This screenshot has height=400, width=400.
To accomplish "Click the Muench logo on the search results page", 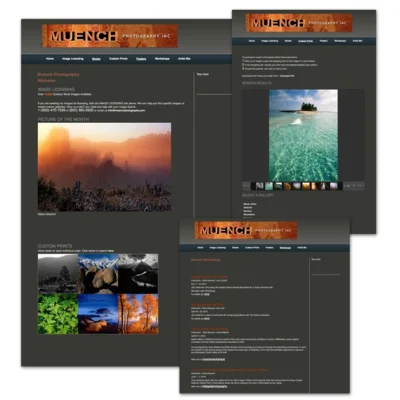I will tap(299, 23).
